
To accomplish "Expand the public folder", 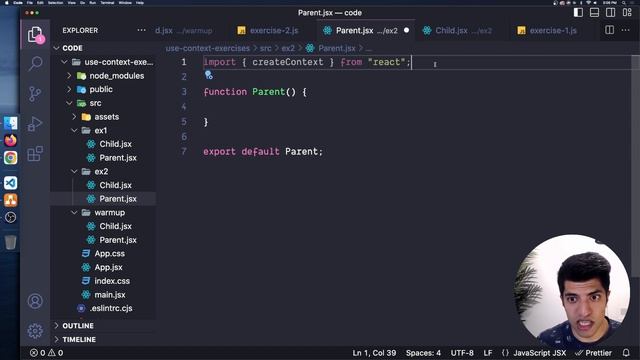I will [69, 89].
